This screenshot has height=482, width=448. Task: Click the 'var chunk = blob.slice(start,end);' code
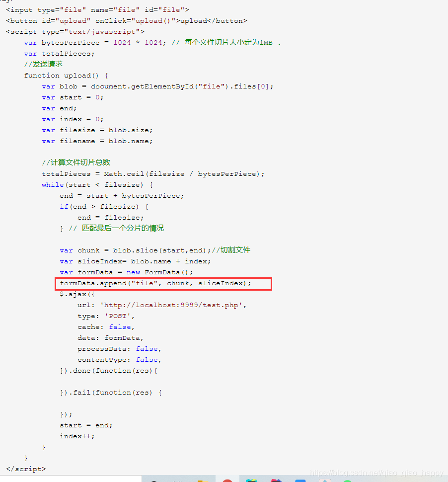point(135,250)
